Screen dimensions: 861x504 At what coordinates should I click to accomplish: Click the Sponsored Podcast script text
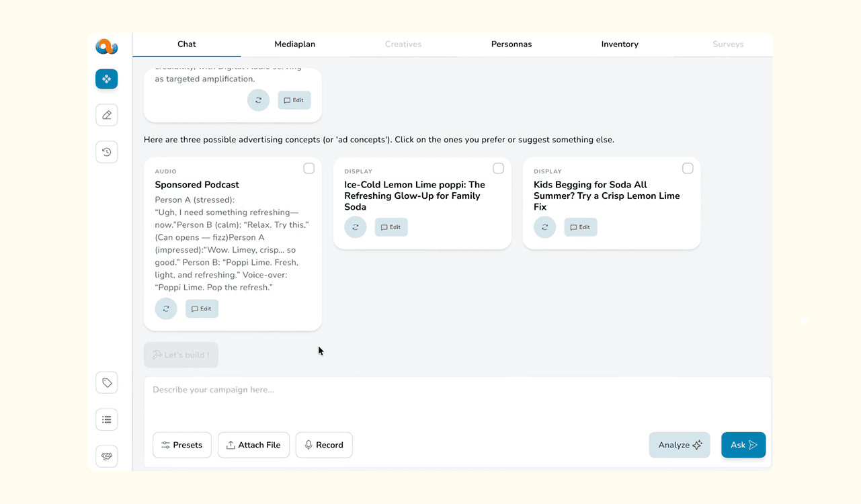(232, 244)
